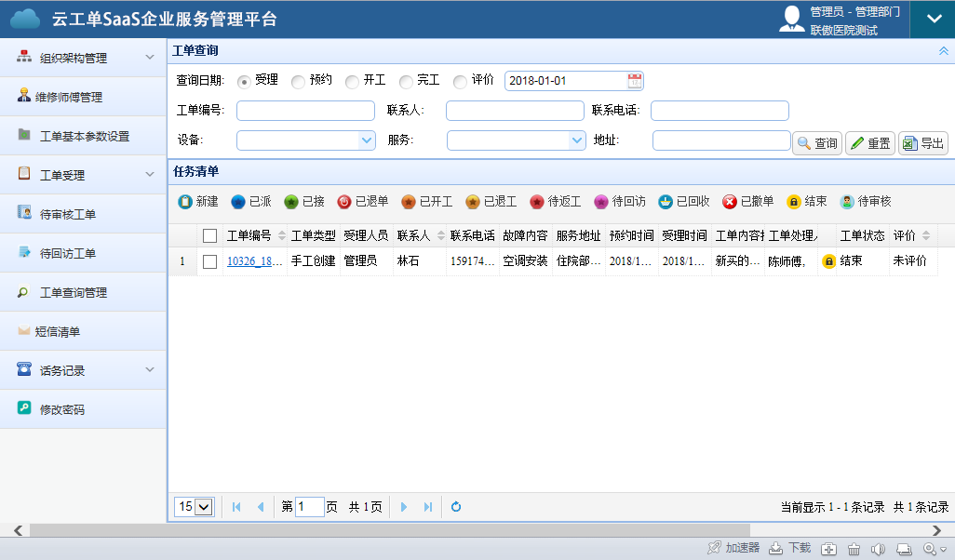Filter tasks by 已派 status icon
Screen dimensions: 955x560
238,202
